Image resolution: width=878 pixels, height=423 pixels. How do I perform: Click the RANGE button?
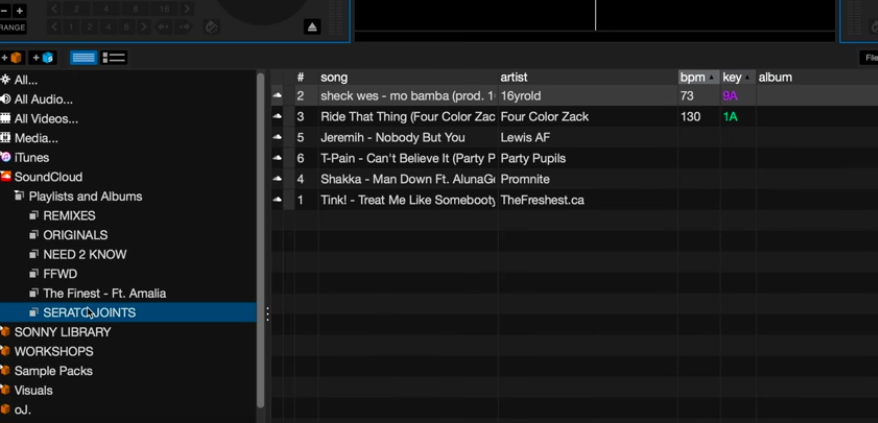click(x=12, y=27)
